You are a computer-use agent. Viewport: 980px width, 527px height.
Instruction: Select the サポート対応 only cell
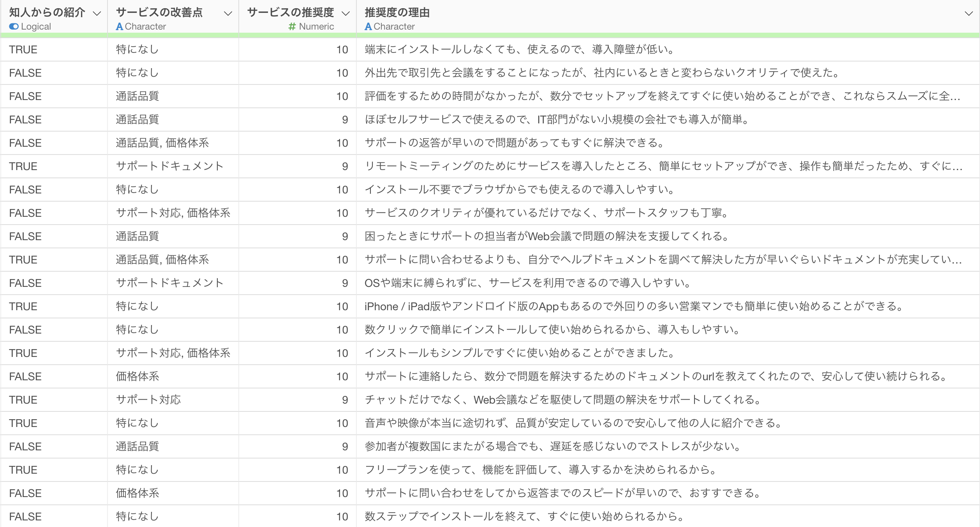tap(148, 400)
